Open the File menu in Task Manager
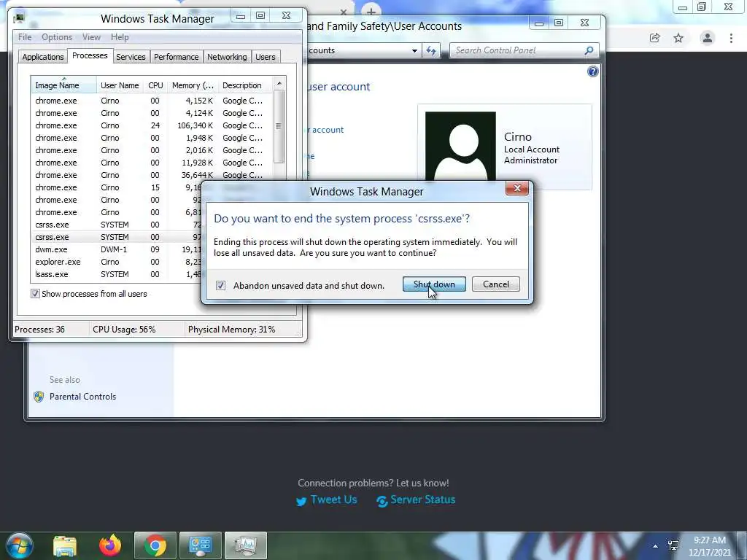Image resolution: width=747 pixels, height=560 pixels. click(25, 37)
